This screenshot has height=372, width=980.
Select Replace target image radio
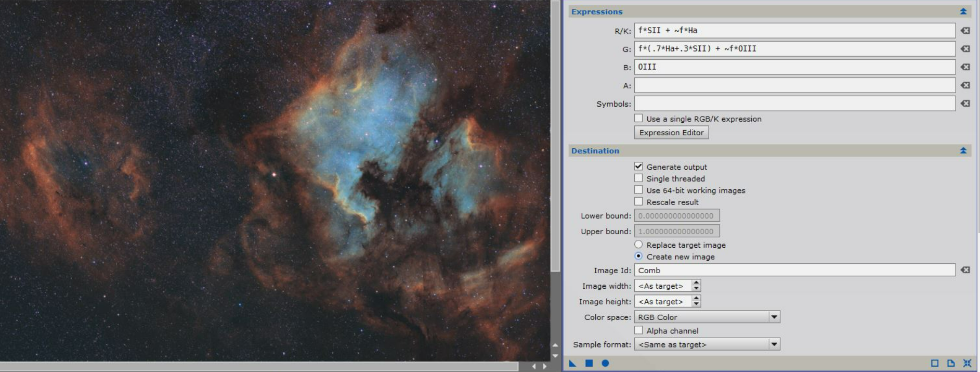point(638,245)
